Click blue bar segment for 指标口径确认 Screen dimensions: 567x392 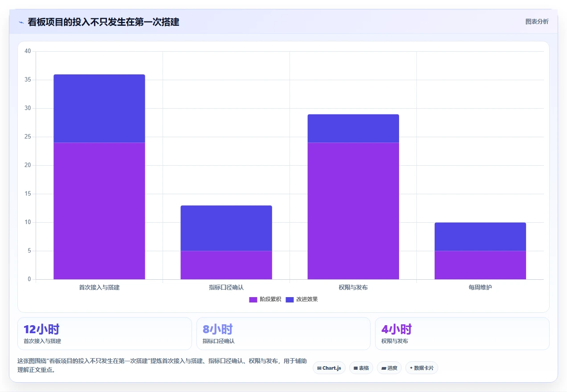(x=226, y=228)
